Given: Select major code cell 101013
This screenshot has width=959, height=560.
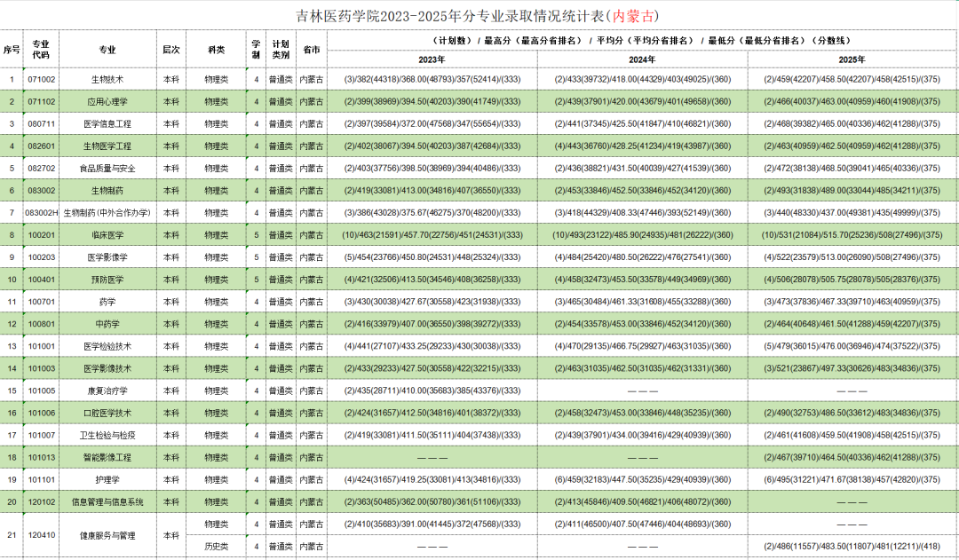Looking at the screenshot, I should (41, 457).
